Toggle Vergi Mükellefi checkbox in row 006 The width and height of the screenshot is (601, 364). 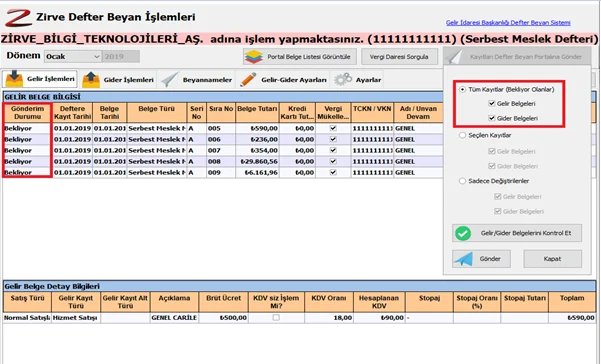point(333,139)
